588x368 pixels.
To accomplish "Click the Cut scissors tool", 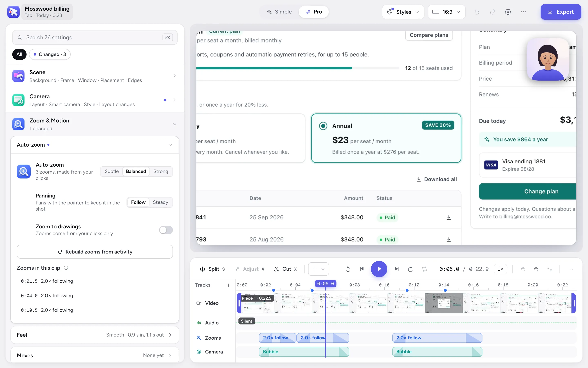I will (285, 269).
